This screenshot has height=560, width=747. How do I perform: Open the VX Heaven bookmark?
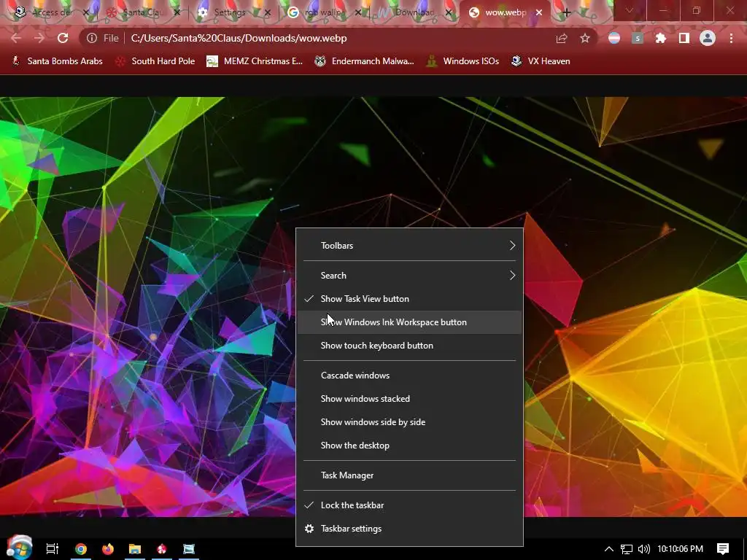(541, 61)
